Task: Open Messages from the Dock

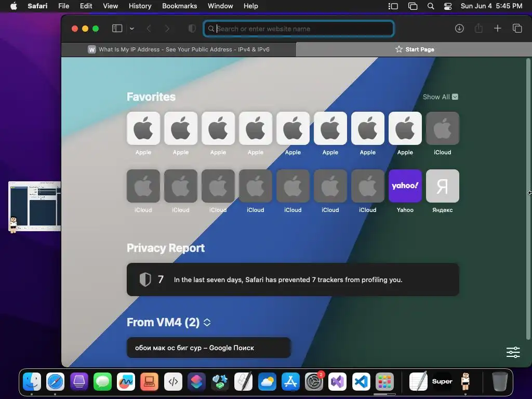Action: (102, 382)
